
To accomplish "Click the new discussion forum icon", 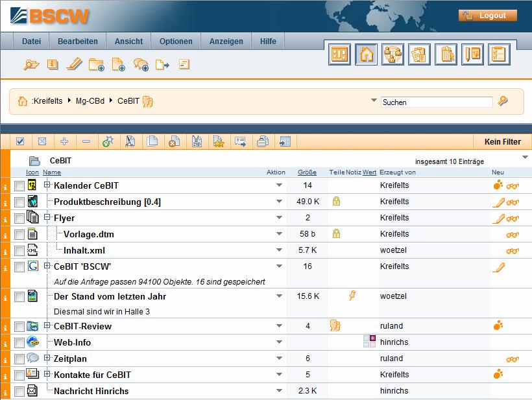I will [x=141, y=64].
